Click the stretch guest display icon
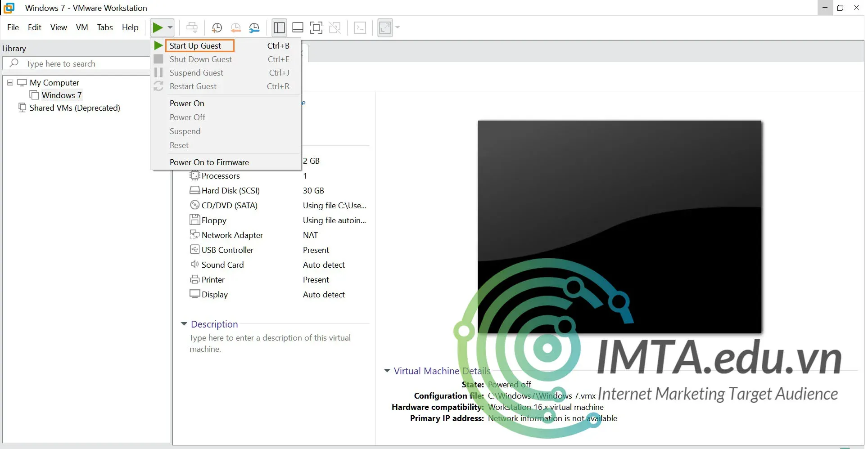 click(385, 28)
